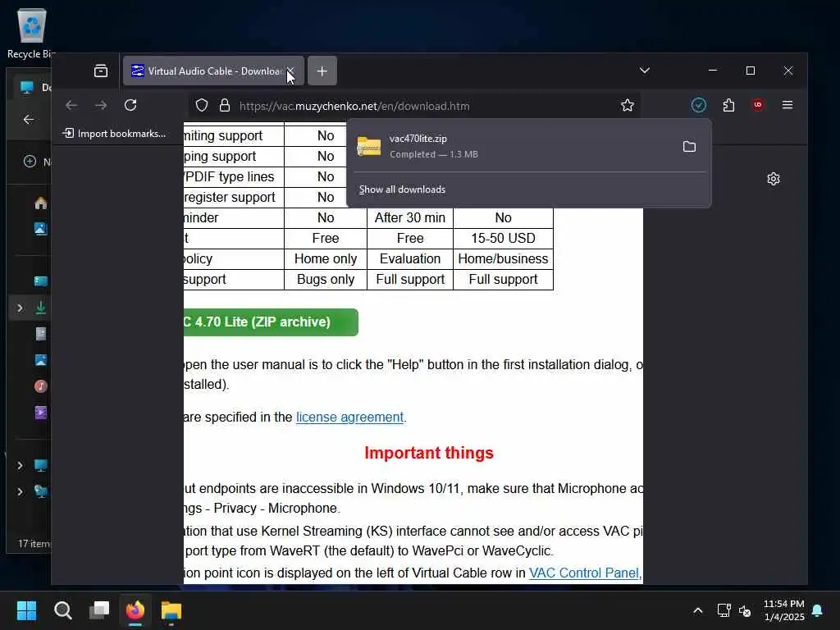
Task: Open notifications bell icon
Action: click(818, 610)
